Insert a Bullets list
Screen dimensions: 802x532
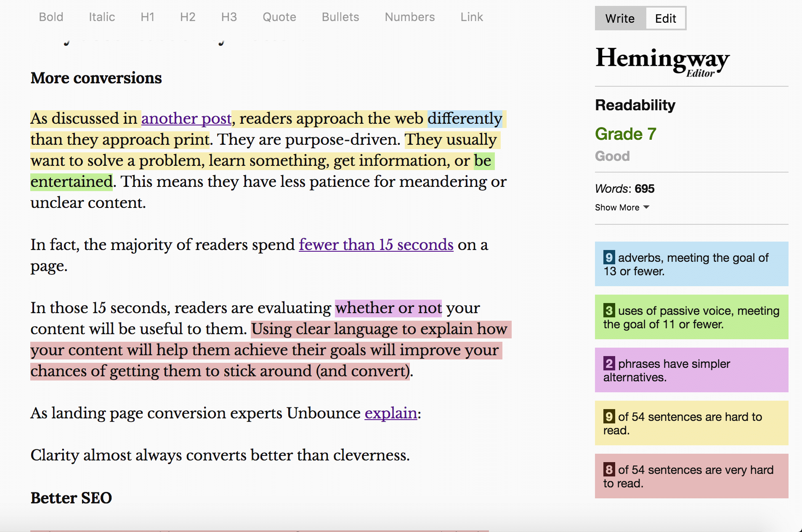[340, 17]
